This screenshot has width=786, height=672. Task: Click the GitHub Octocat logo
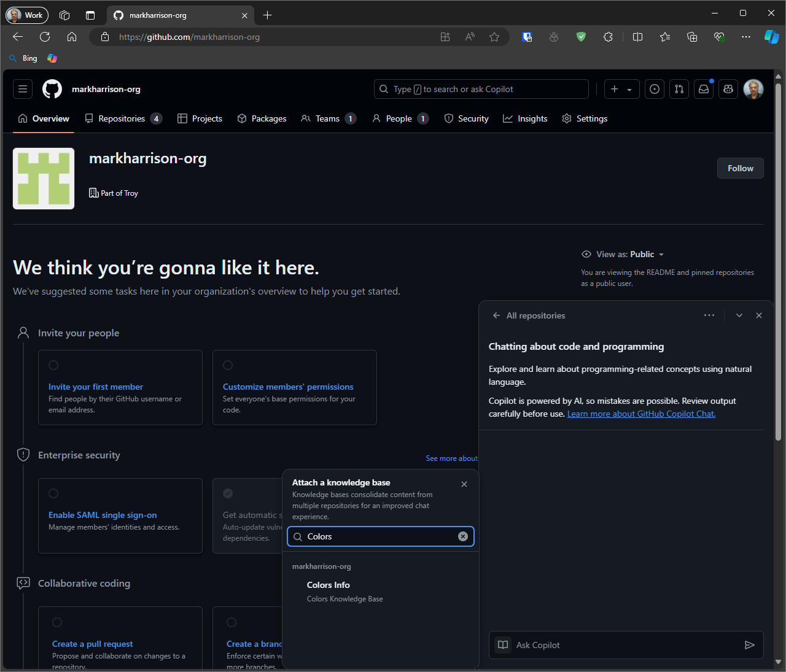[x=52, y=89]
